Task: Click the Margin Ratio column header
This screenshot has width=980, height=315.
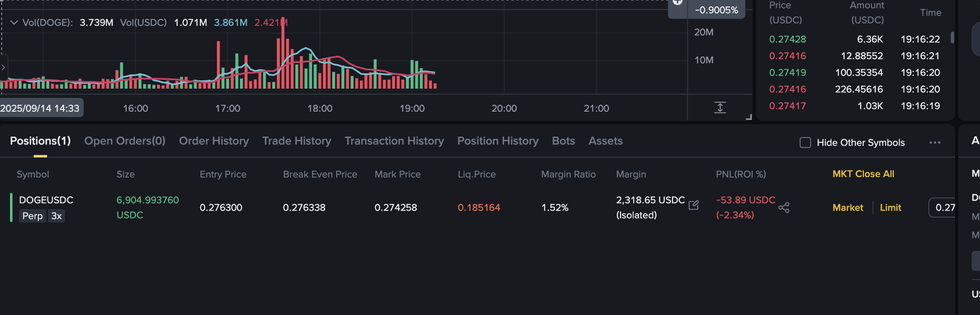Action: pyautogui.click(x=568, y=174)
